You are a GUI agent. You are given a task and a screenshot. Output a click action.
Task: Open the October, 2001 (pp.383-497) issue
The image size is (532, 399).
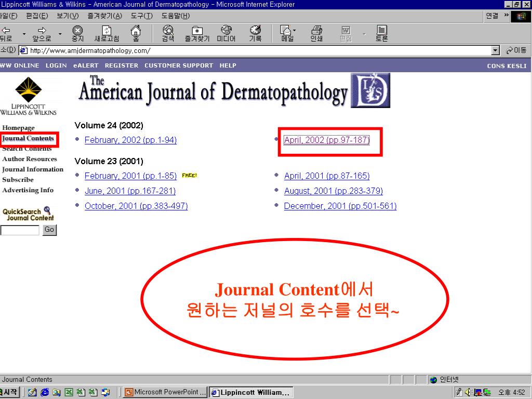[x=136, y=206]
